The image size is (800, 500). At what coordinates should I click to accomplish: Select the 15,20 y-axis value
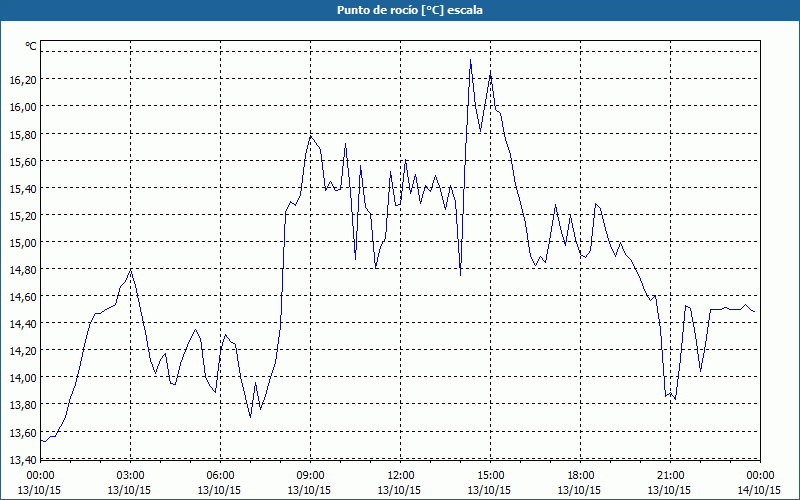pos(23,215)
